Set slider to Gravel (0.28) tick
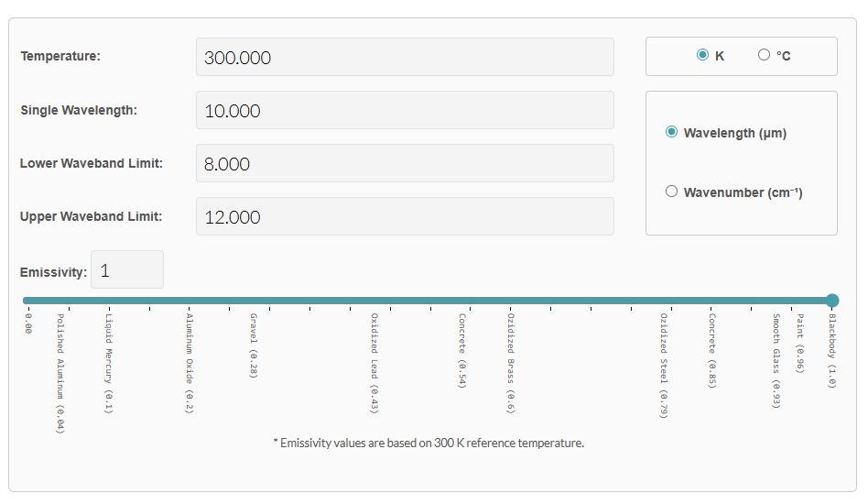 [x=253, y=301]
